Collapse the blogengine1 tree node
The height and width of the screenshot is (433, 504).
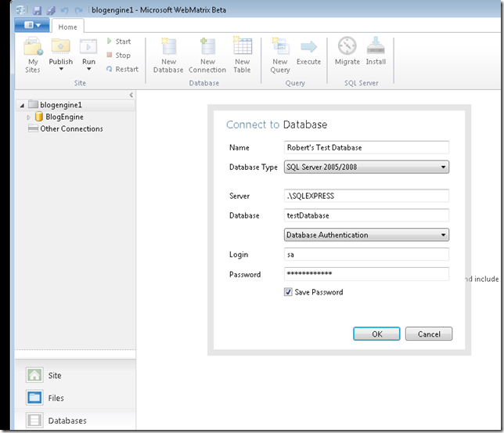(x=22, y=105)
